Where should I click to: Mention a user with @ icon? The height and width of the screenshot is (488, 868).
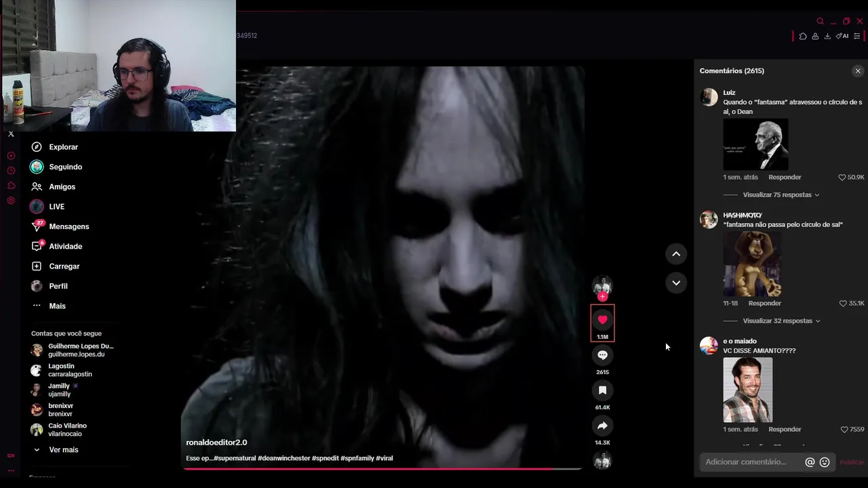coord(810,462)
